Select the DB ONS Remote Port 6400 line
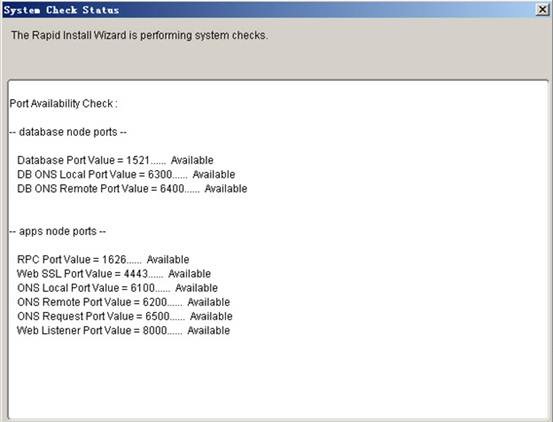Viewport: 553px width, 422px height. (132, 189)
